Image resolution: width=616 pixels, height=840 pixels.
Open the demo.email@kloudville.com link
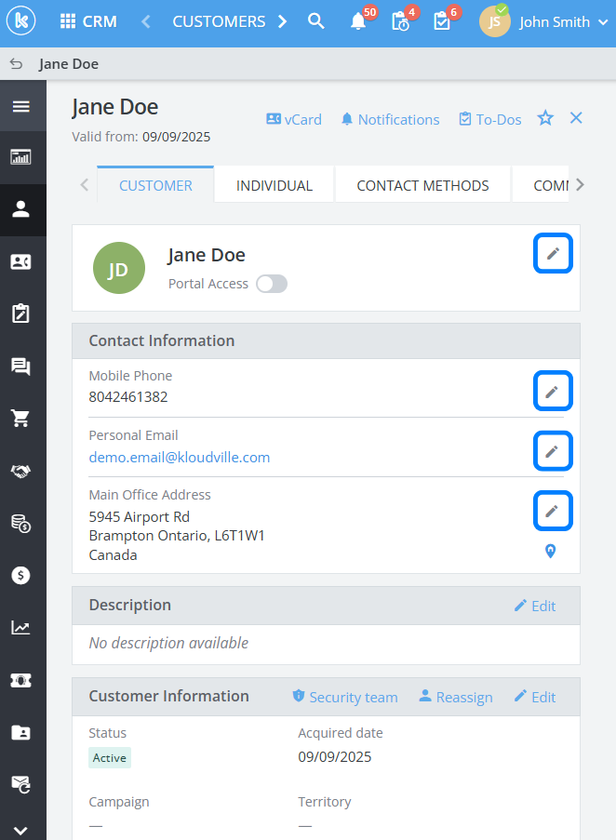(x=180, y=457)
